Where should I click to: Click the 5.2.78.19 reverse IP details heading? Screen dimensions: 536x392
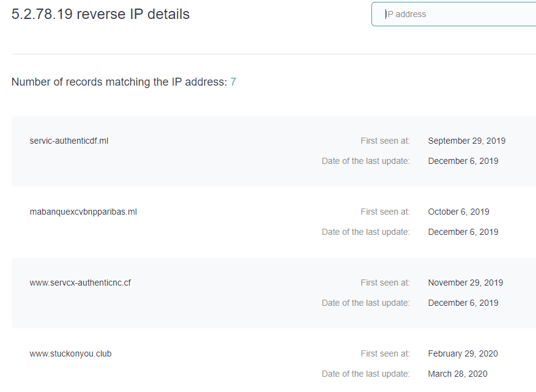tap(100, 14)
